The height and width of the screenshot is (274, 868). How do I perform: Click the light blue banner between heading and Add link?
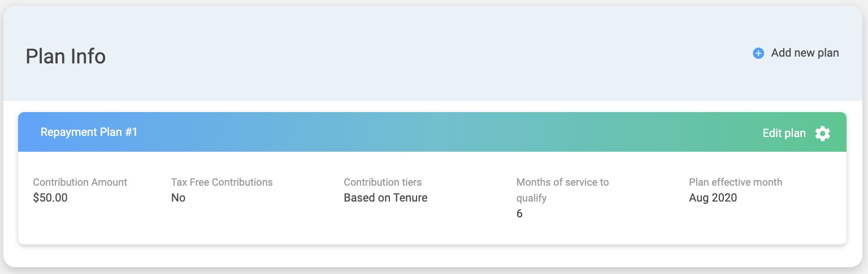429,57
